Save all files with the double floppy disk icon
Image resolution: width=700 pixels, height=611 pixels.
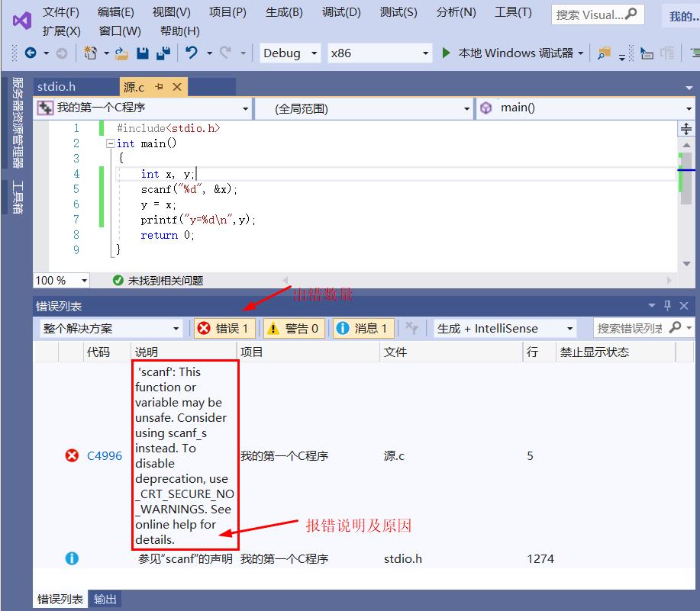click(163, 53)
